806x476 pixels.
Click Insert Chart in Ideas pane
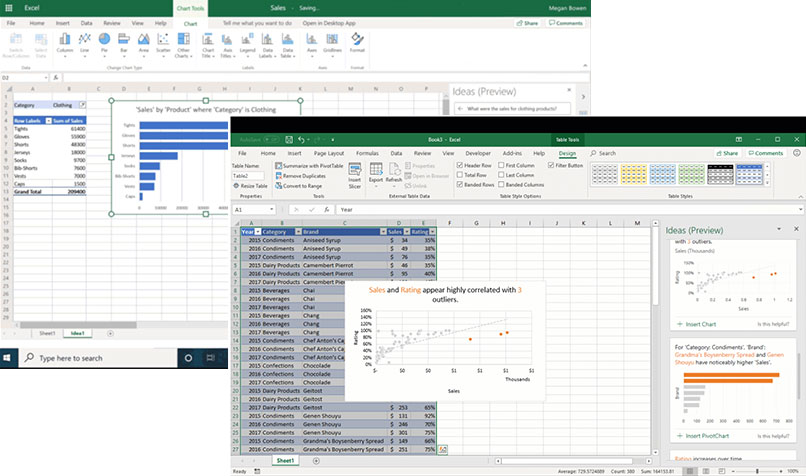[x=697, y=324]
